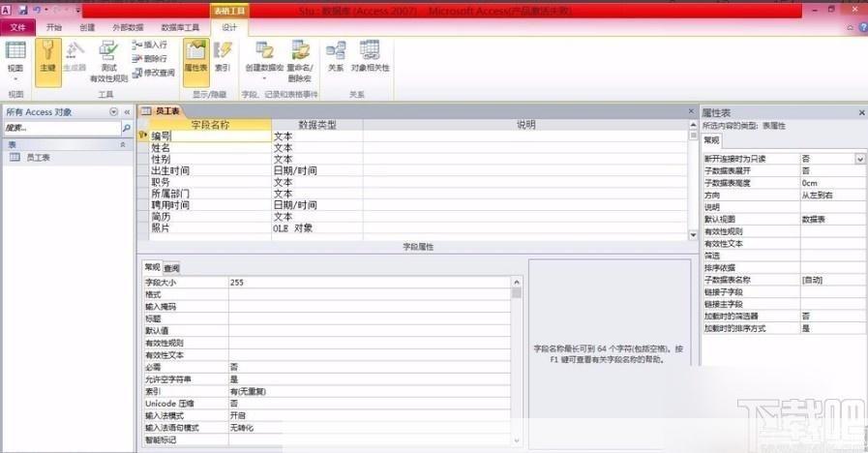The height and width of the screenshot is (453, 868).
Task: Open the 文件 menu tab
Action: point(17,27)
